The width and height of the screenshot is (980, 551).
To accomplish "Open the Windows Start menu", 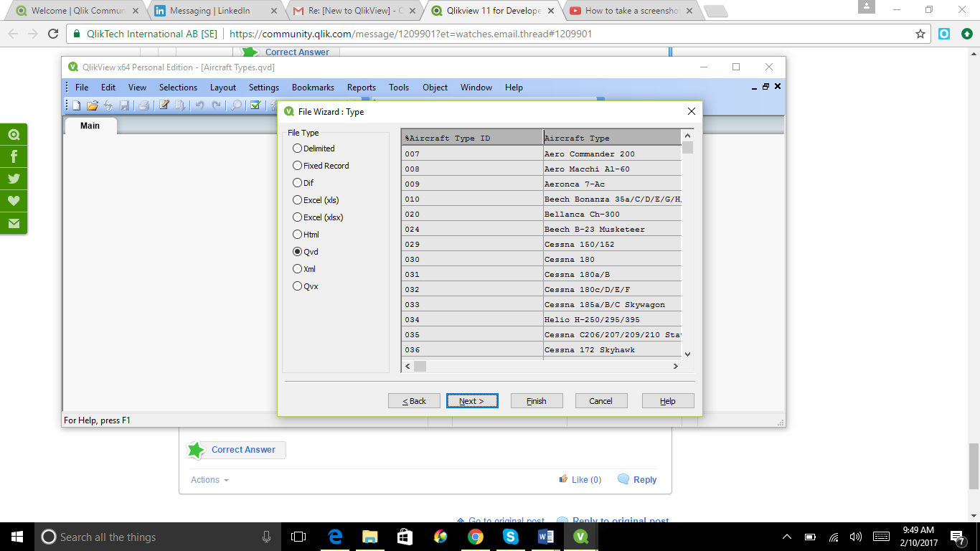I will (17, 537).
